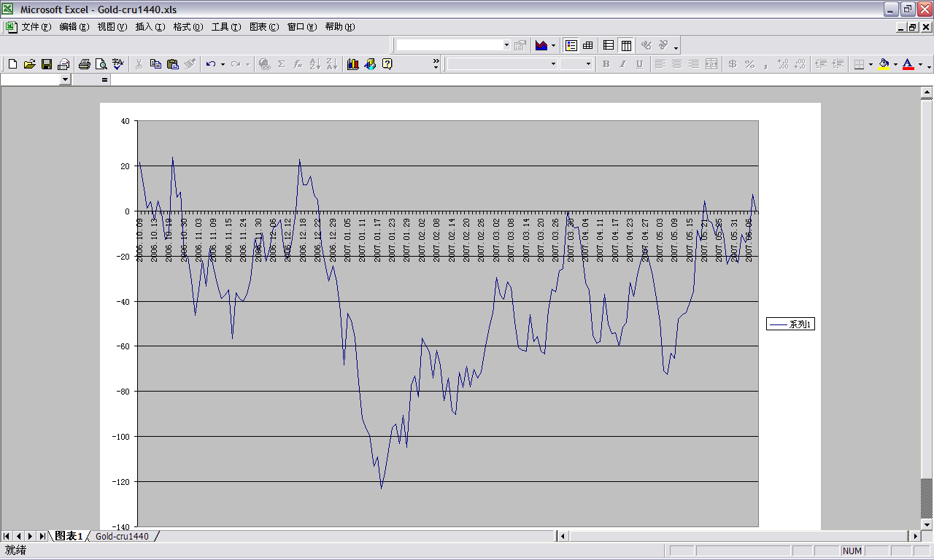Launch the Chart Wizard icon
The image size is (934, 560).
point(353,64)
